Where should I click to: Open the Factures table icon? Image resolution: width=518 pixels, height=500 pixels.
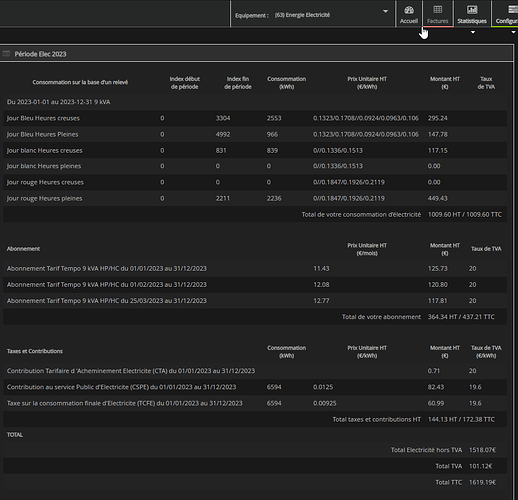(x=438, y=9)
